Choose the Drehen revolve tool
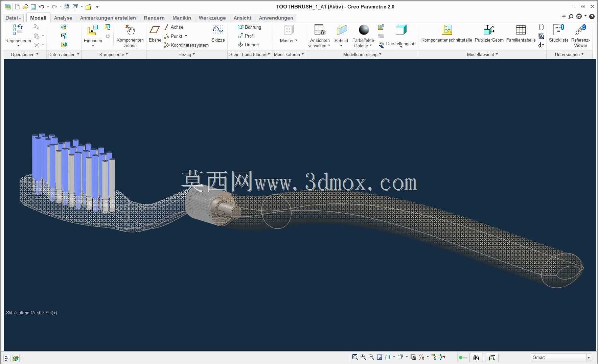 (248, 45)
